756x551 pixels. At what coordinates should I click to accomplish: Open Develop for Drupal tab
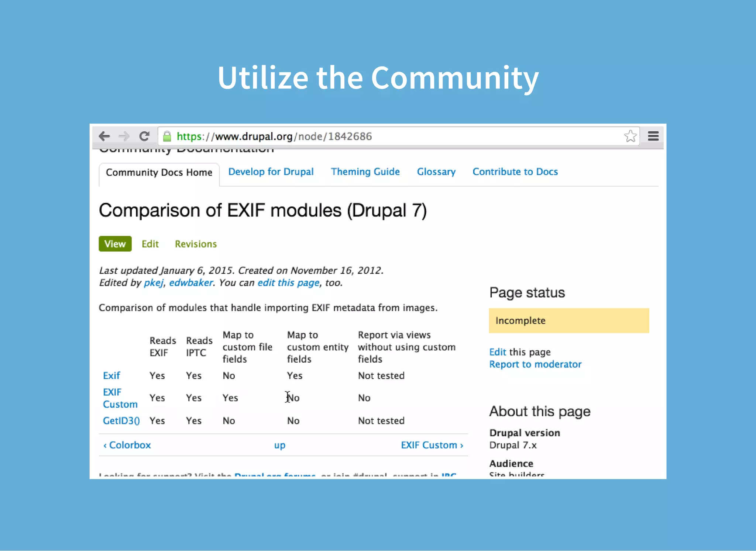coord(271,172)
